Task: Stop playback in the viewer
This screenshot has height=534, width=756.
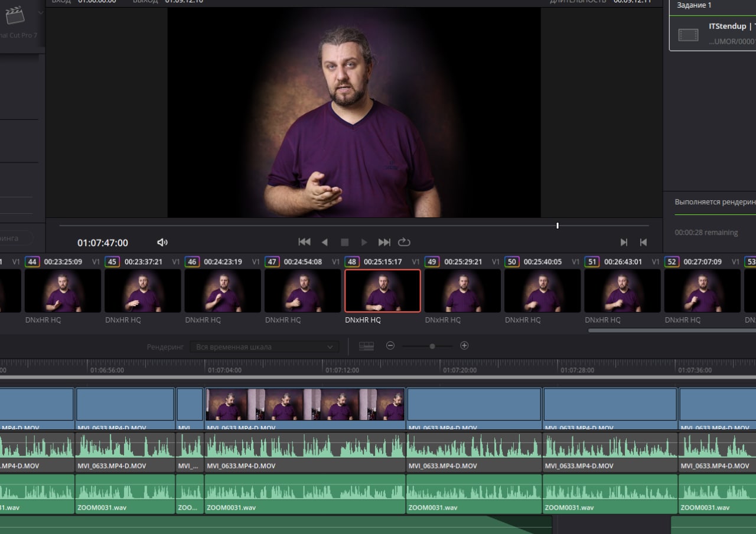Action: coord(345,242)
